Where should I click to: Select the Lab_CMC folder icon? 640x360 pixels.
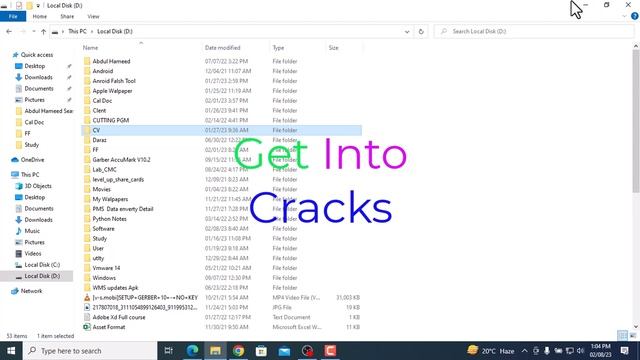(87, 169)
